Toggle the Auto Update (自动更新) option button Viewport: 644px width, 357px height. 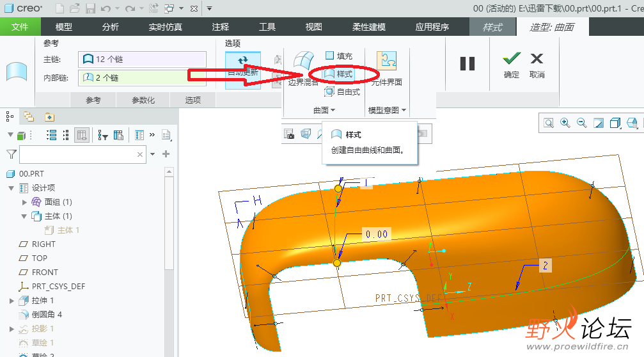click(x=243, y=70)
